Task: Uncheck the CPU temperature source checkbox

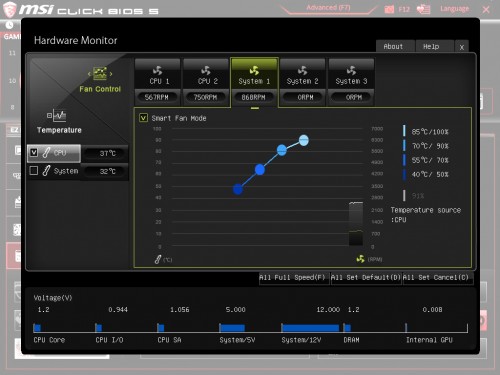Action: tap(34, 153)
